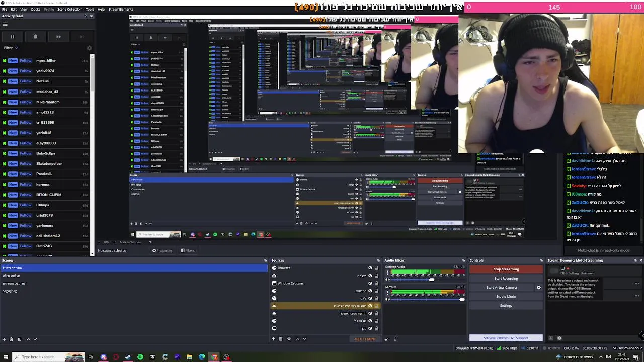The width and height of the screenshot is (644, 362).
Task: Hide the Window Capture source
Action: point(370,283)
